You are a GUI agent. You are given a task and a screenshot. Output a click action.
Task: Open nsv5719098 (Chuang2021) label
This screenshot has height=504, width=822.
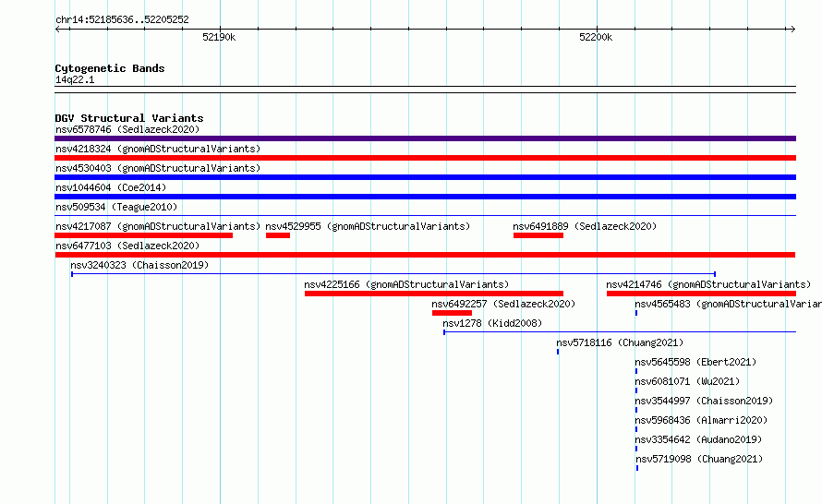tap(699, 459)
